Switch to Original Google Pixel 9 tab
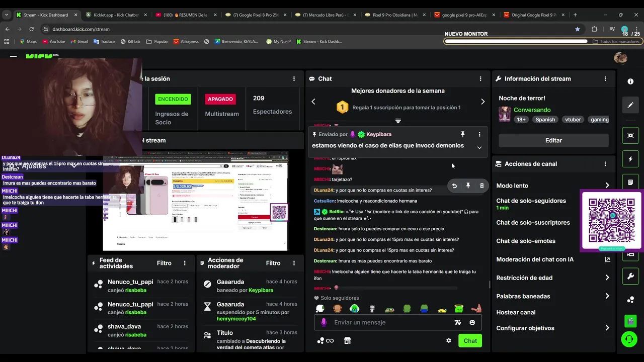This screenshot has height=362, width=644. point(533,15)
